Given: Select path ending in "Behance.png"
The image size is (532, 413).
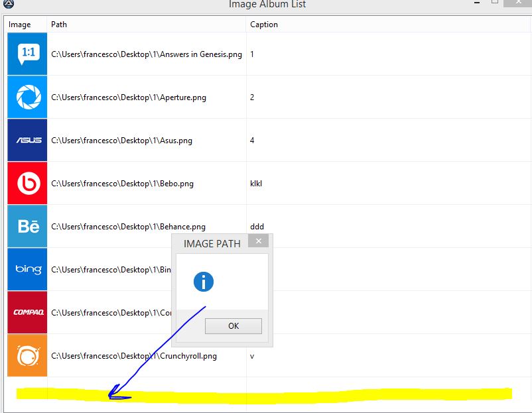Looking at the screenshot, I should pyautogui.click(x=128, y=227).
